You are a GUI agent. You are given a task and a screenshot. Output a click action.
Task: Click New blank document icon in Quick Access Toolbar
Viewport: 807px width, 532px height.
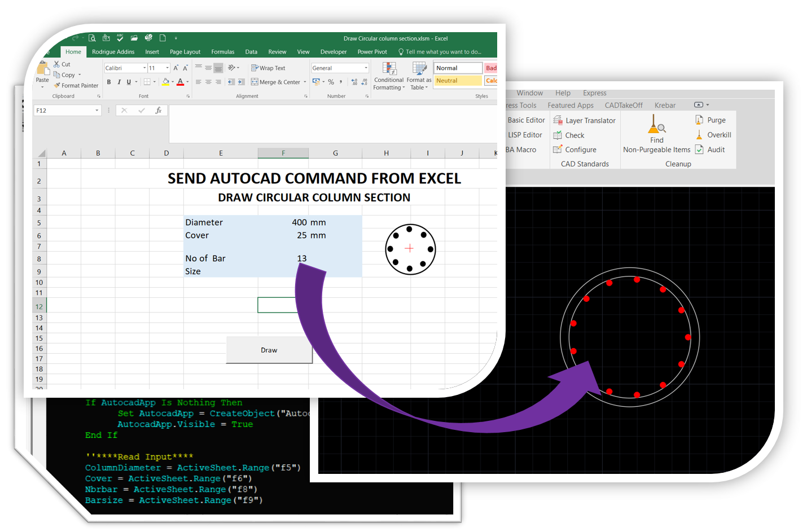(163, 38)
